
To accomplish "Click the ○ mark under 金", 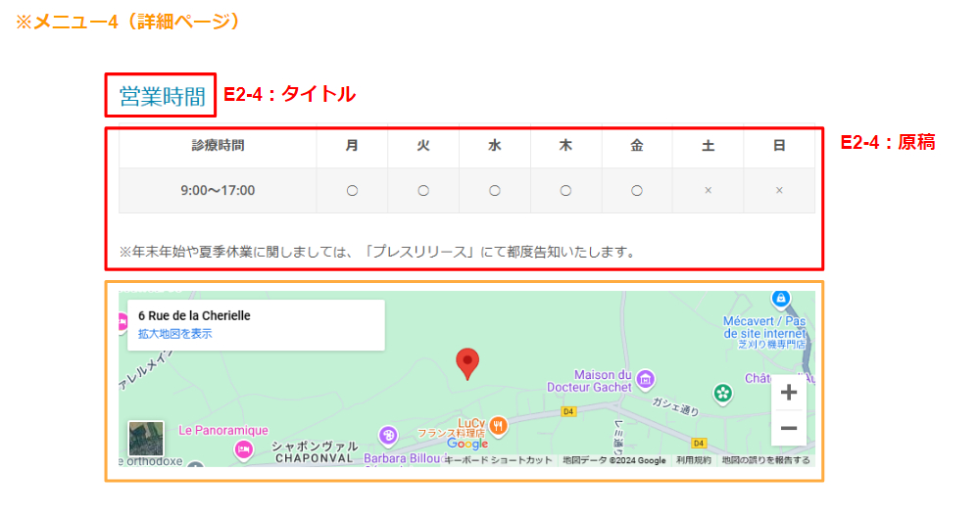I will coord(636,191).
